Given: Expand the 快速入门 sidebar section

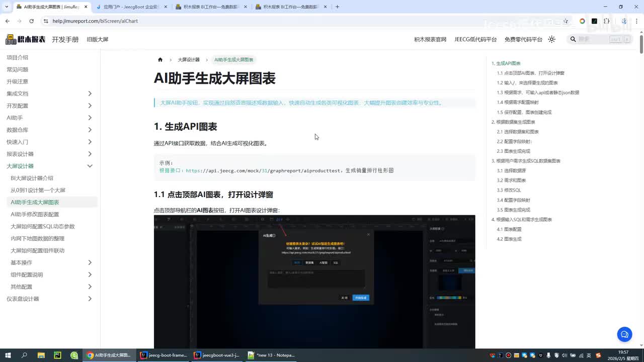Looking at the screenshot, I should [90, 142].
